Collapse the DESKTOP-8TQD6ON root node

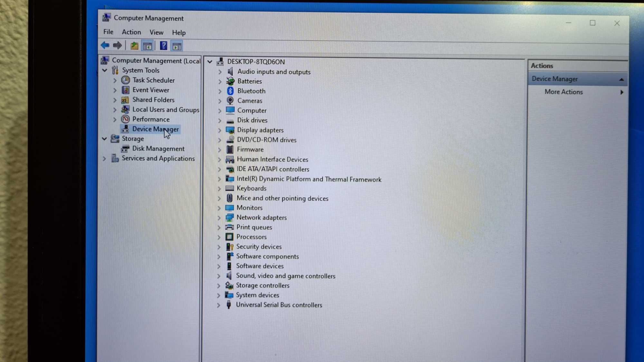coord(210,61)
